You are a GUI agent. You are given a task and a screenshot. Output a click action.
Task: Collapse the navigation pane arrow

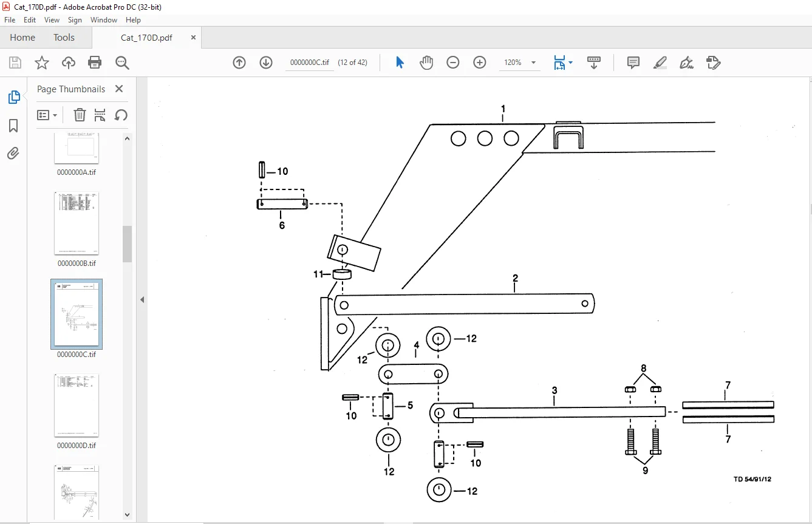click(142, 299)
